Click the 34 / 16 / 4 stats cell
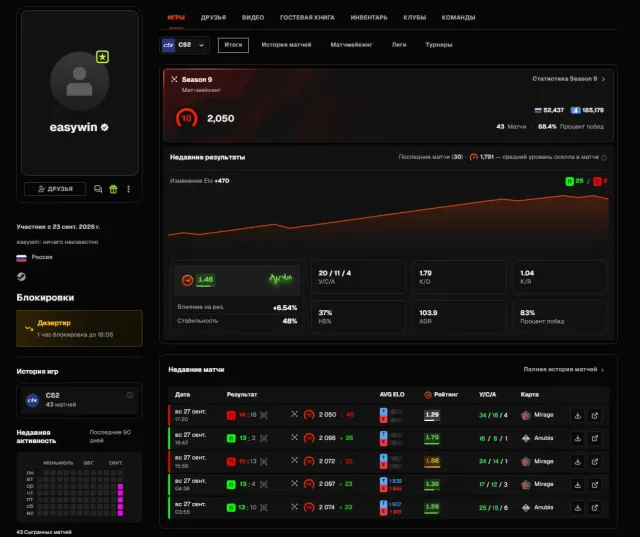 pos(493,415)
